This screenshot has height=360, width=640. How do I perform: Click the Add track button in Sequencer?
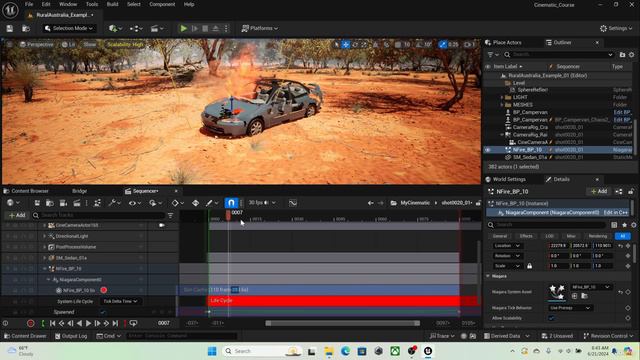coord(17,215)
